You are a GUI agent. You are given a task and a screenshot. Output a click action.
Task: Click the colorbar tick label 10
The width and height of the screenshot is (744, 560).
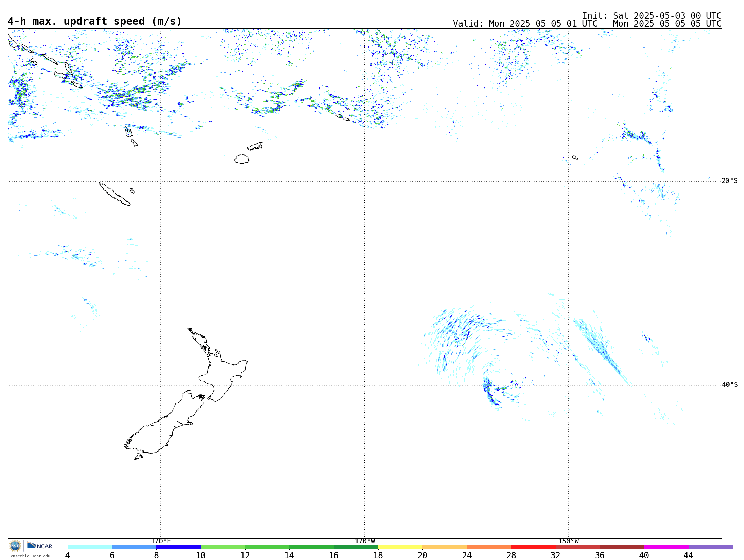click(201, 556)
